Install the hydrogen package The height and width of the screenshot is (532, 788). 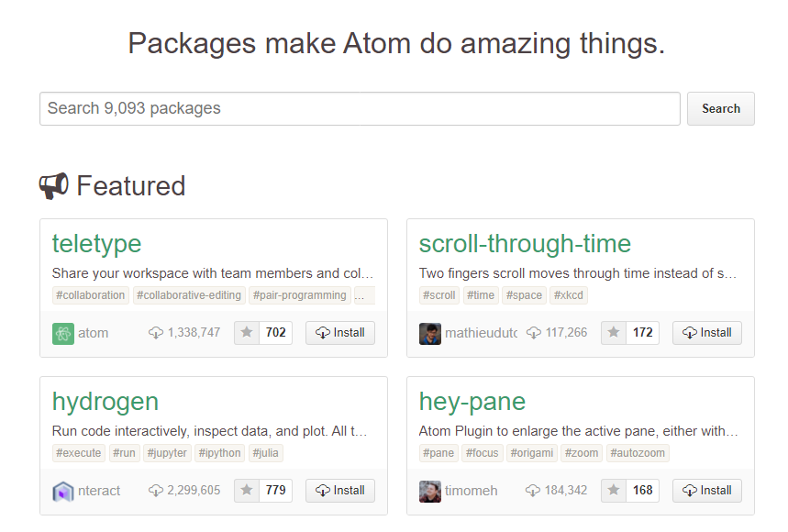point(340,491)
